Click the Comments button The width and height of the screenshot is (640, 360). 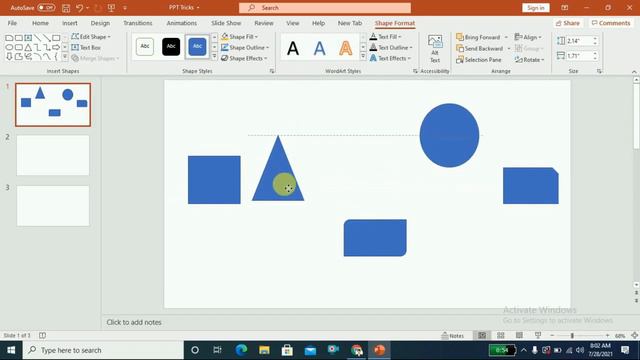coord(611,23)
